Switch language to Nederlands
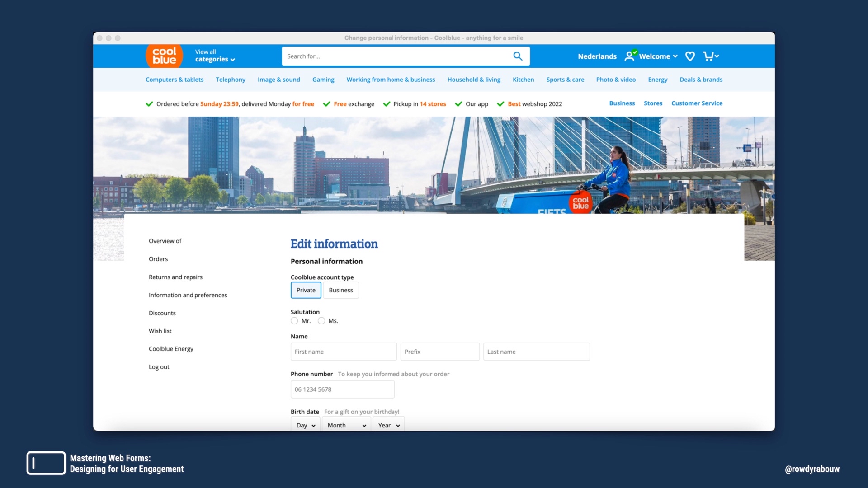 (x=597, y=56)
